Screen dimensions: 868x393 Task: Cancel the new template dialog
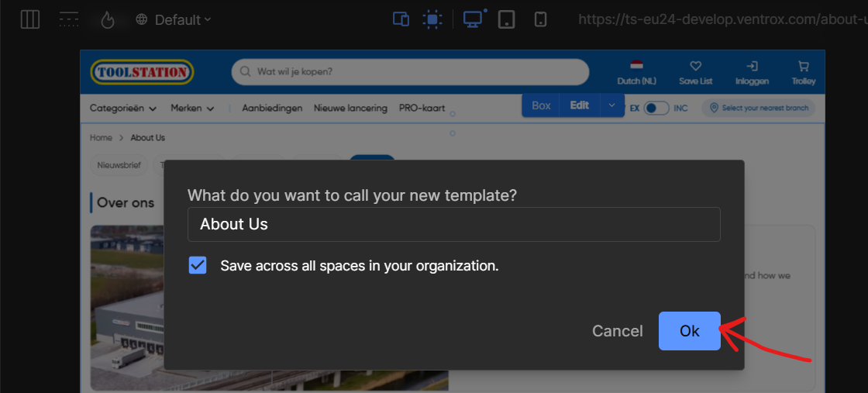(617, 331)
